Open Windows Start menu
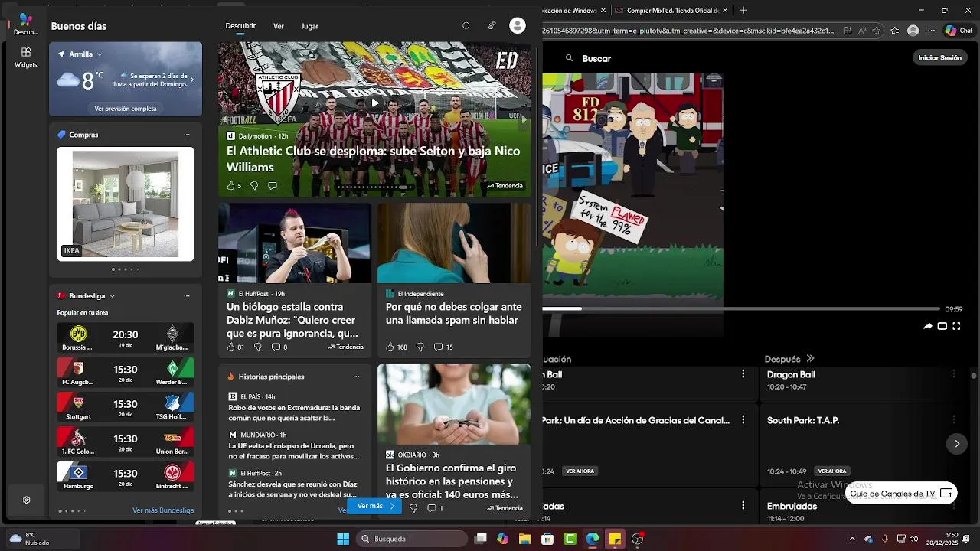 (x=342, y=539)
